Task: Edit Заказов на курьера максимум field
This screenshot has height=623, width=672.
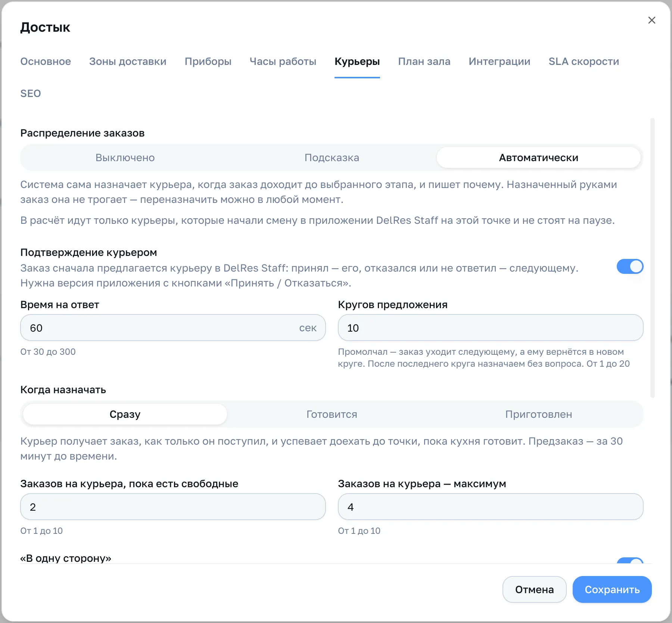Action: 491,507
